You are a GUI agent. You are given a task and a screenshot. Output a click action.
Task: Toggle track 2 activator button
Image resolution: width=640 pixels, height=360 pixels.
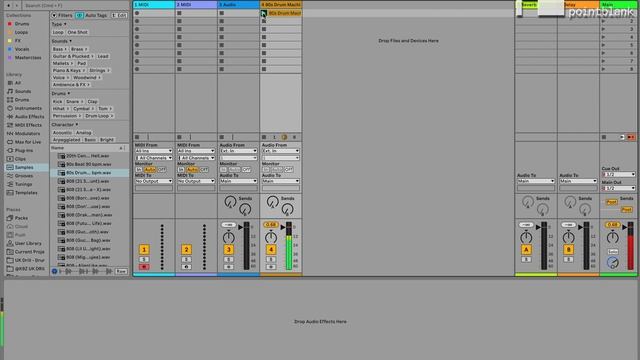[x=186, y=249]
